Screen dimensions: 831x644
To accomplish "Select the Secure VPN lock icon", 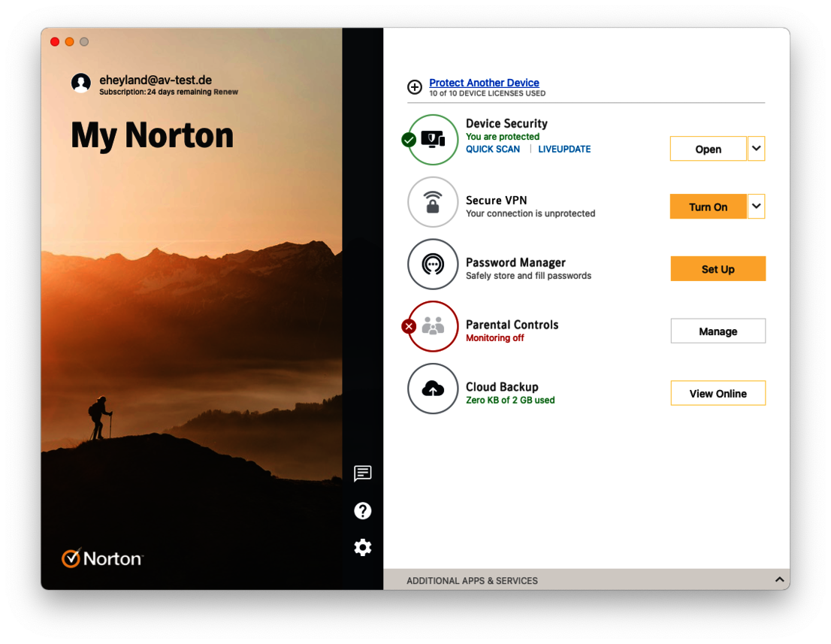I will (433, 202).
